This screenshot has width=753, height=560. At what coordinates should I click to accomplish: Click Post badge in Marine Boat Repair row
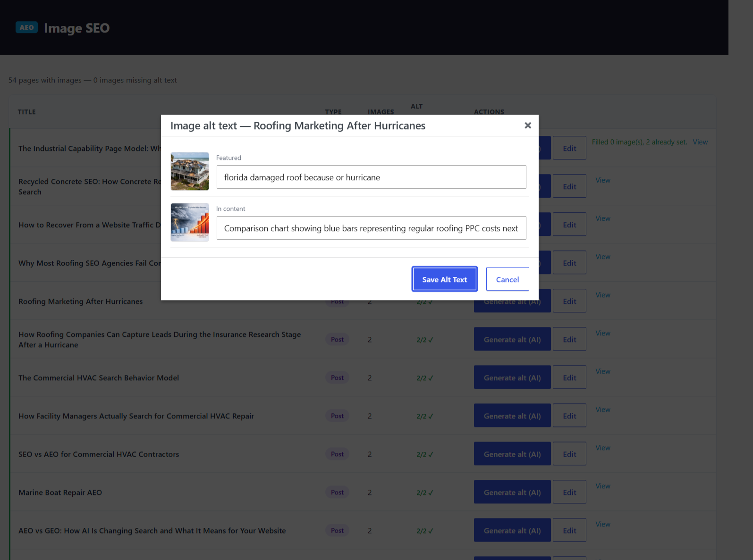pos(337,492)
